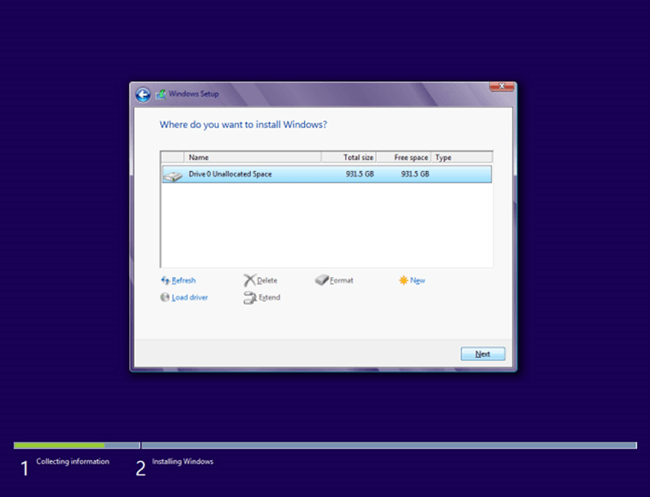Click the 931.5 GB free space value
This screenshot has width=650, height=497.
[415, 174]
